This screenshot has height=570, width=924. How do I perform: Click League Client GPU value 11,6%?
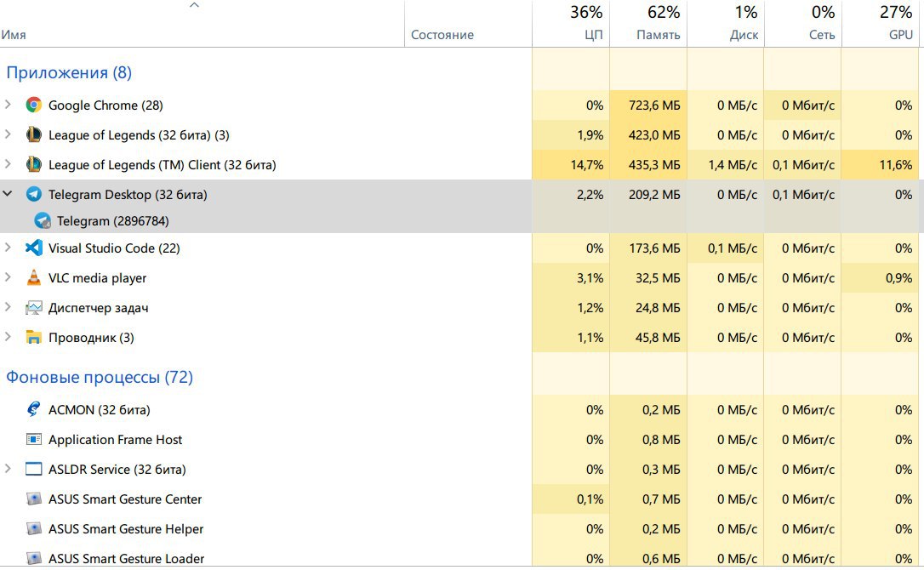896,165
